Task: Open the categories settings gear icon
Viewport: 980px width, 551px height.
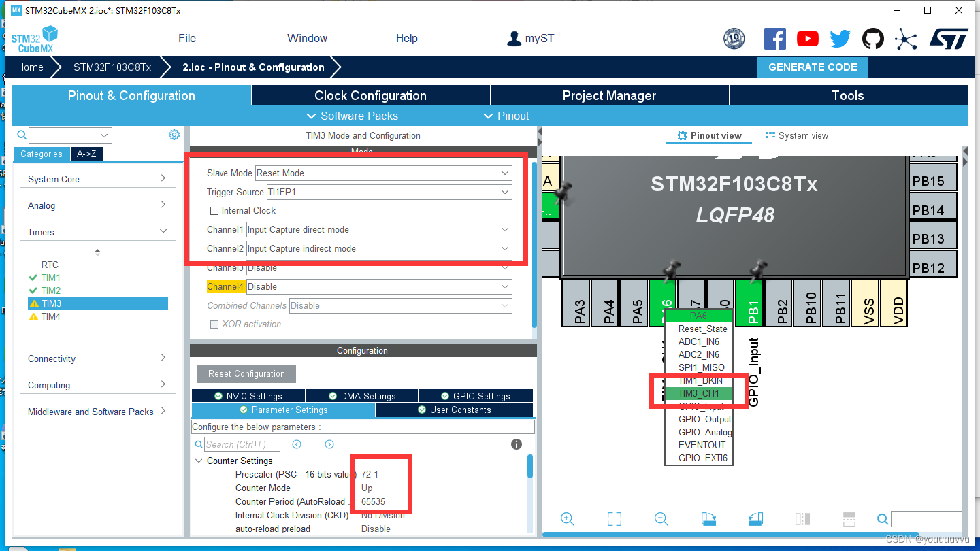Action: point(174,135)
